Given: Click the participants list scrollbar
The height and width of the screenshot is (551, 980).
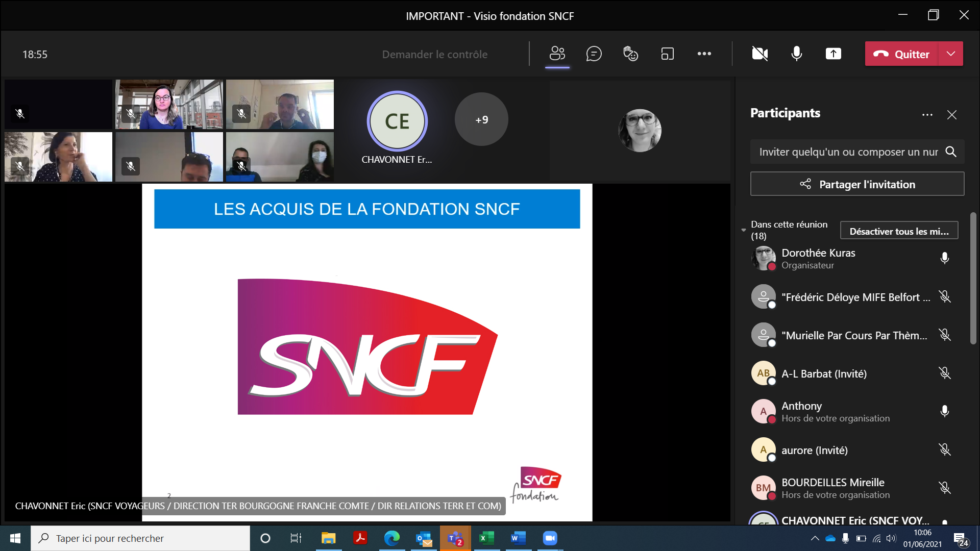Looking at the screenshot, I should click(973, 278).
